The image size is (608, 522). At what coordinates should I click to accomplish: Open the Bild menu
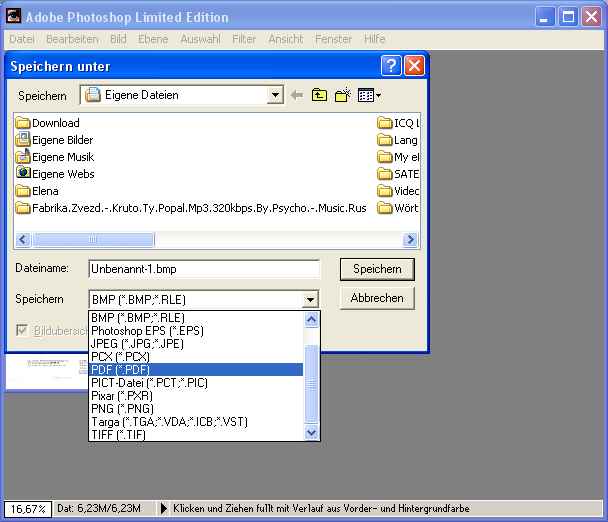118,39
